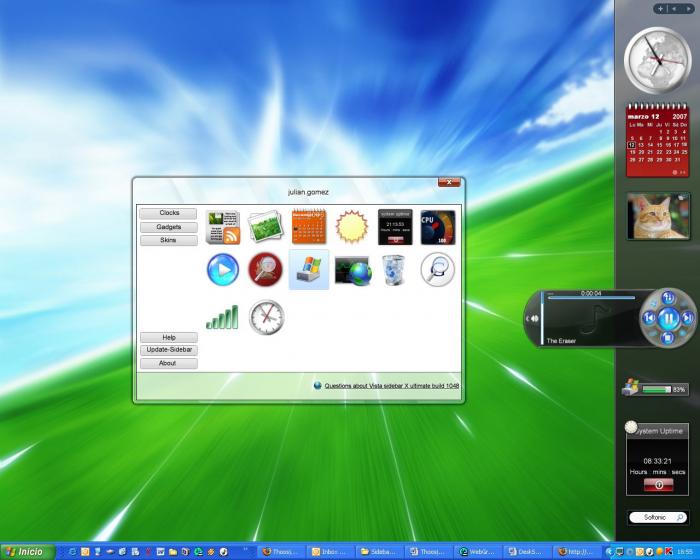Click the Help button
This screenshot has height=560, width=700.
coord(168,338)
